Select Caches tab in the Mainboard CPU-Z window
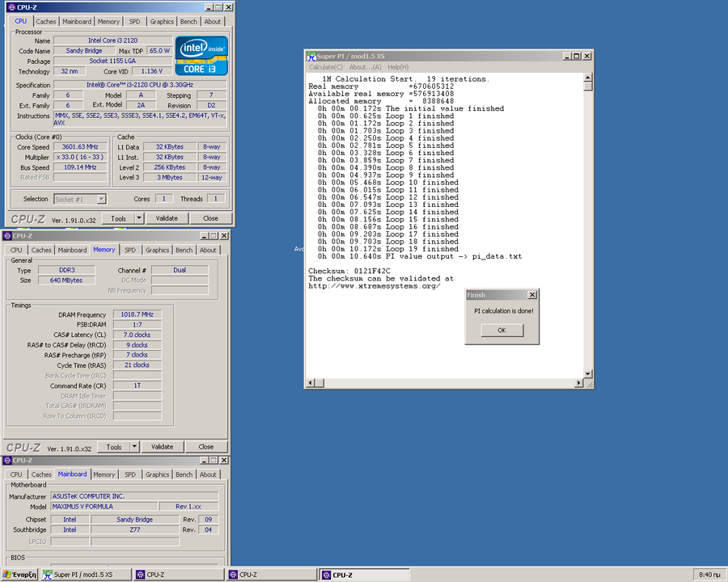 coord(41,474)
